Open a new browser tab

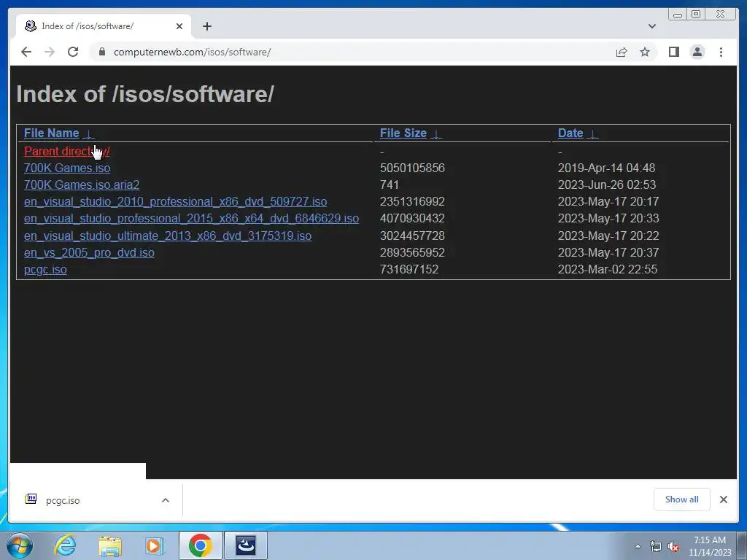[206, 26]
